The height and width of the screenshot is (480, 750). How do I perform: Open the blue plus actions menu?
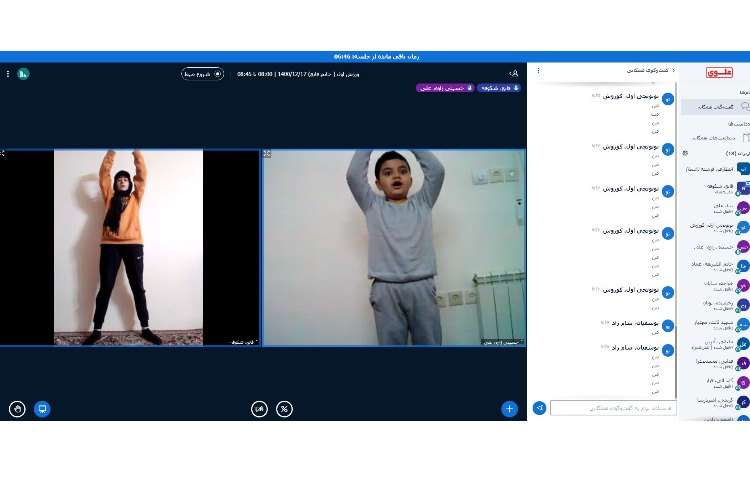(x=509, y=408)
